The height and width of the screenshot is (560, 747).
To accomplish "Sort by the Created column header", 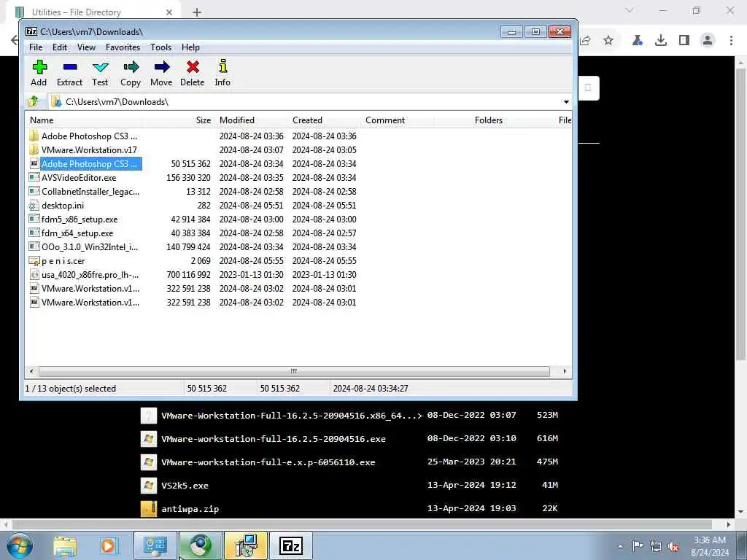I will 325,120.
